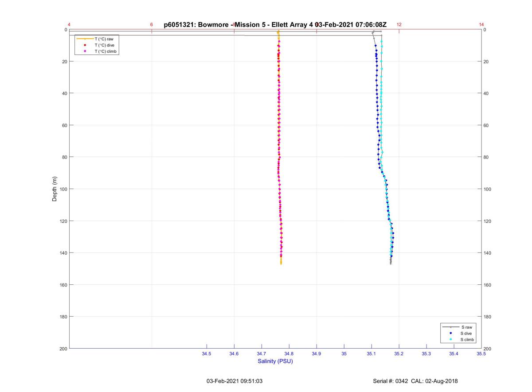The image size is (532, 392).
Task: Click red temperature tick label "6"
Action: 152,25
